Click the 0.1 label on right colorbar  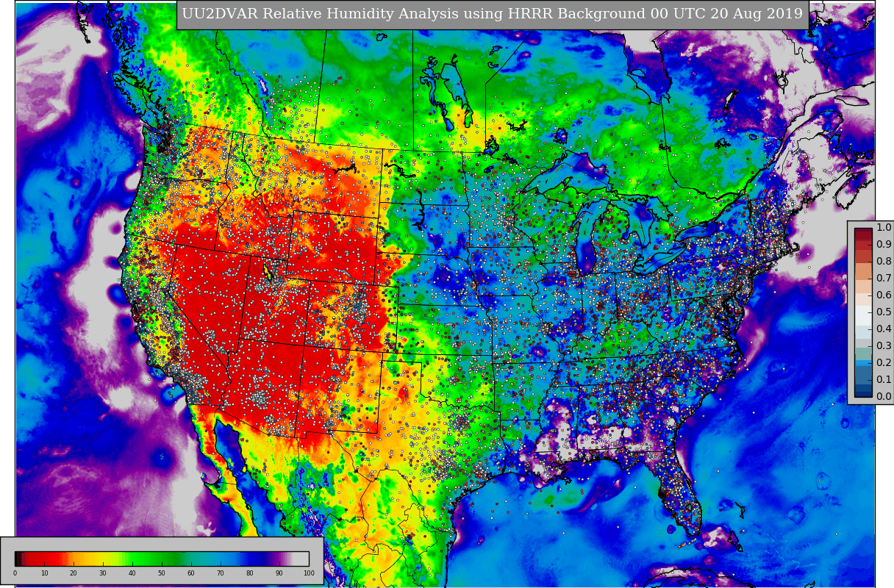pos(884,380)
